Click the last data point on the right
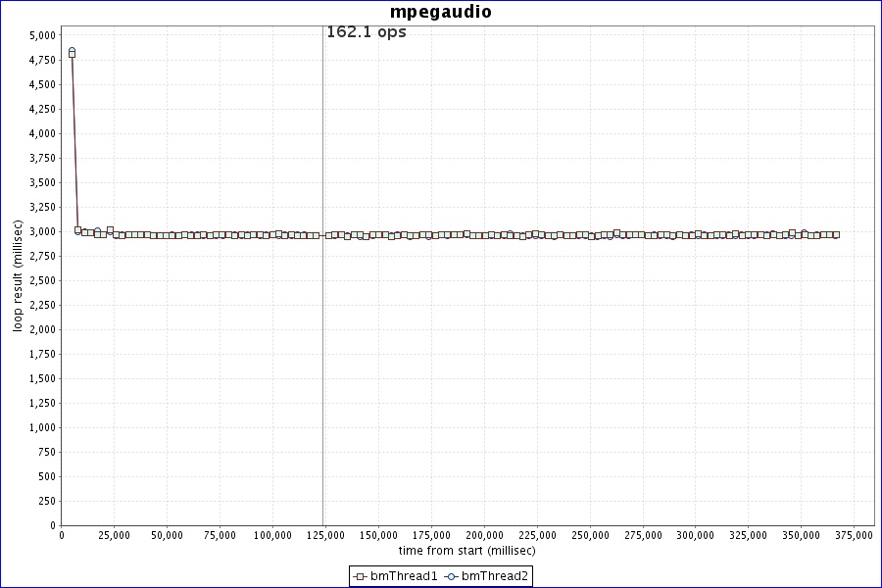This screenshot has width=882, height=588. tap(836, 234)
